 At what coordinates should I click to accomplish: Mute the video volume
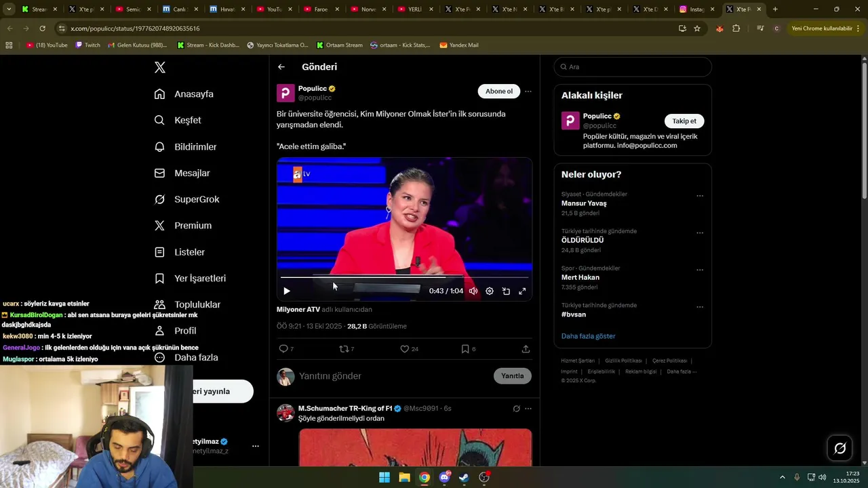coord(473,291)
